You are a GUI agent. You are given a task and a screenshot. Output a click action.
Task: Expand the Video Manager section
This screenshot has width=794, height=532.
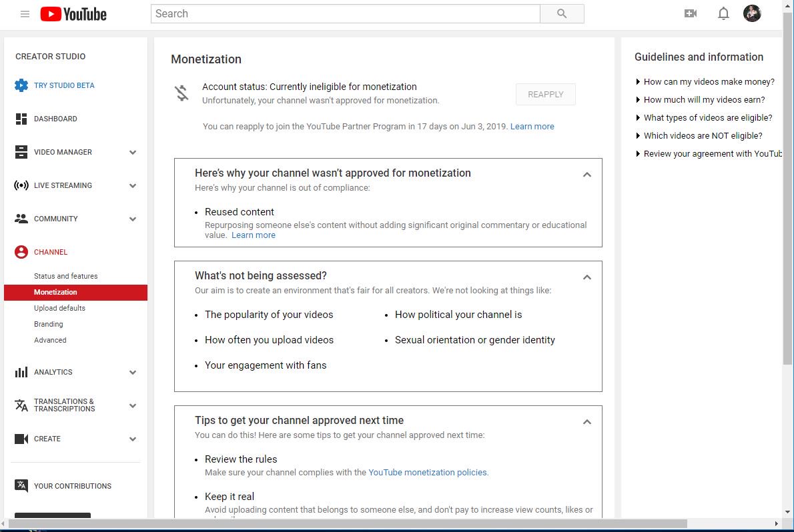pyautogui.click(x=133, y=153)
